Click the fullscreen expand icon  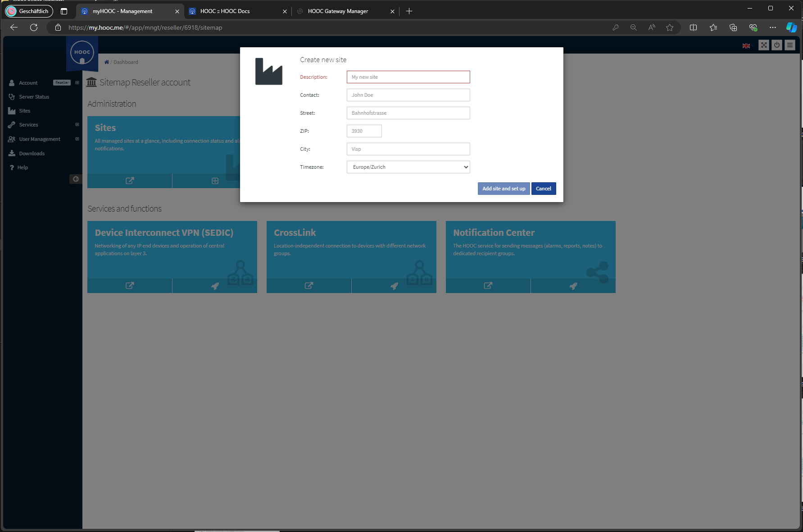coord(764,45)
